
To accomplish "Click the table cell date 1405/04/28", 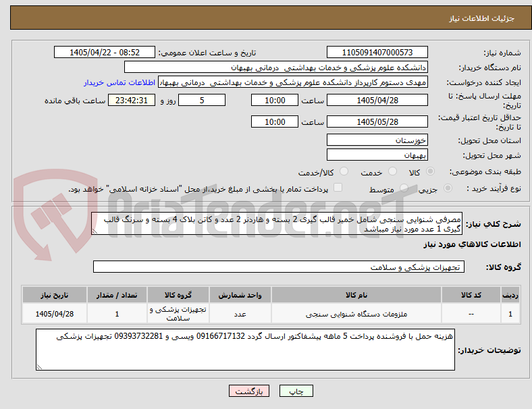I will (x=55, y=314).
